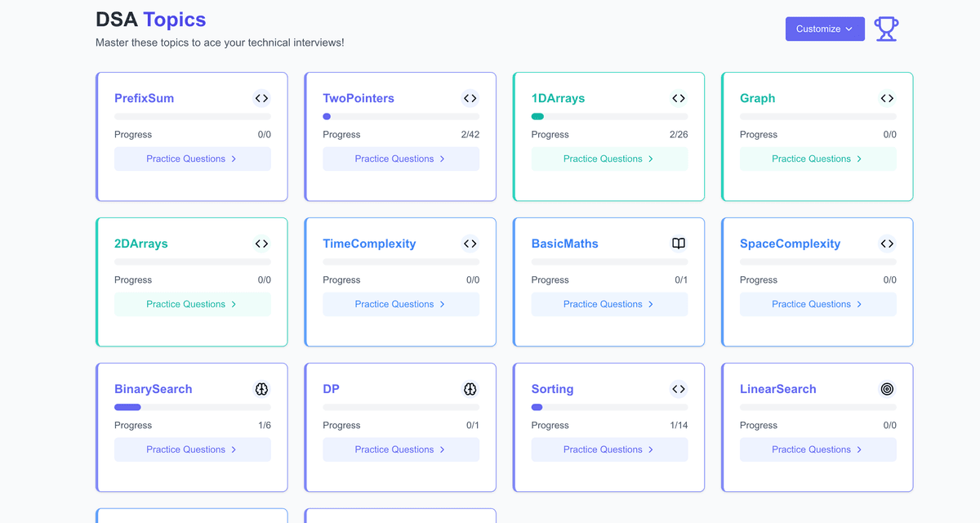Click the book icon on BasicMaths card
Viewport: 980px width, 523px height.
point(679,244)
